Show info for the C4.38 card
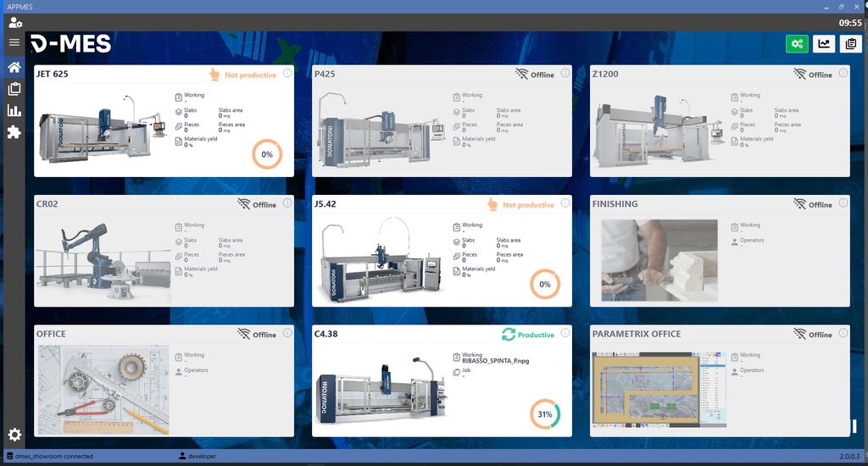 (x=565, y=333)
